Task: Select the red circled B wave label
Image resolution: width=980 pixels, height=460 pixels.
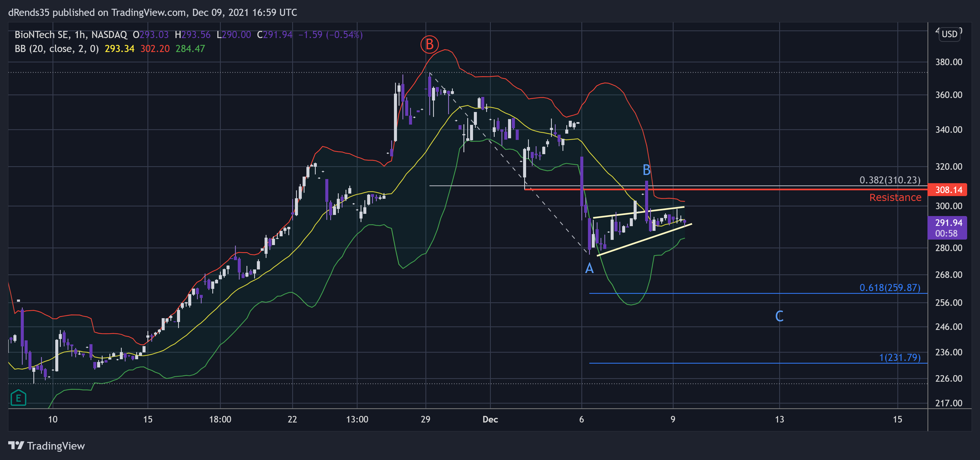Action: click(x=429, y=44)
